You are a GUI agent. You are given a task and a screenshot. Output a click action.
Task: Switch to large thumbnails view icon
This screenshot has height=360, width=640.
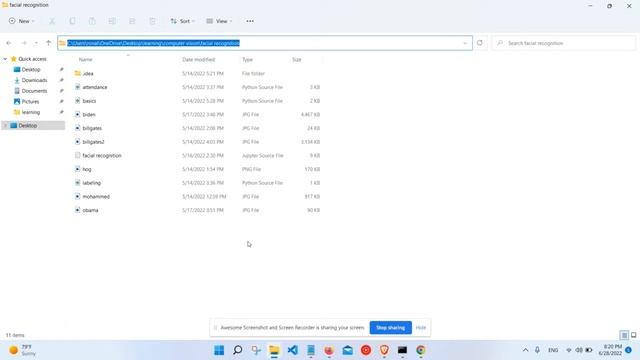click(x=633, y=335)
